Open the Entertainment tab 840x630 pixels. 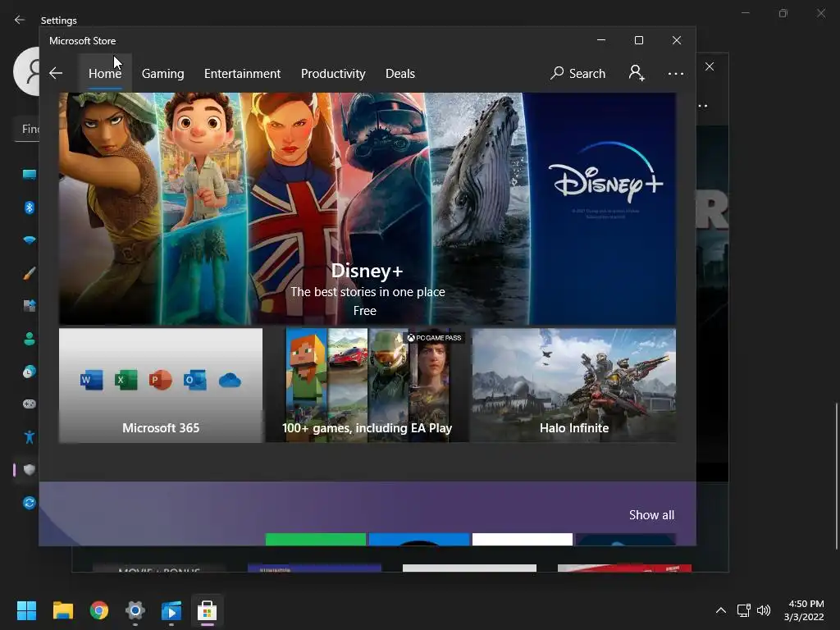[x=242, y=73]
